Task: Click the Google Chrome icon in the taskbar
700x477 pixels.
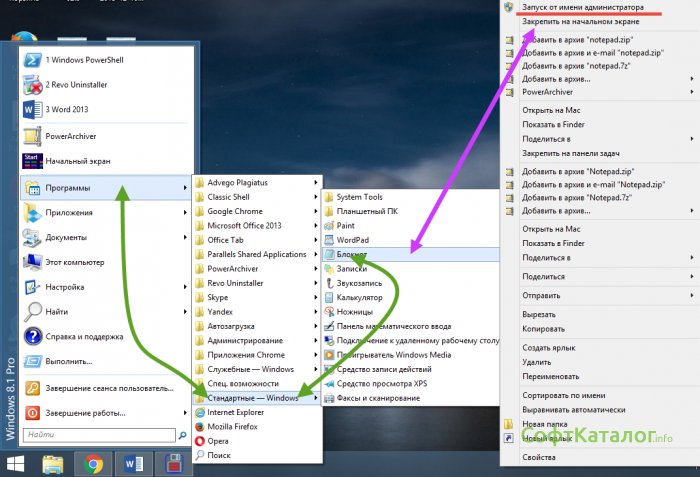Action: pyautogui.click(x=94, y=463)
